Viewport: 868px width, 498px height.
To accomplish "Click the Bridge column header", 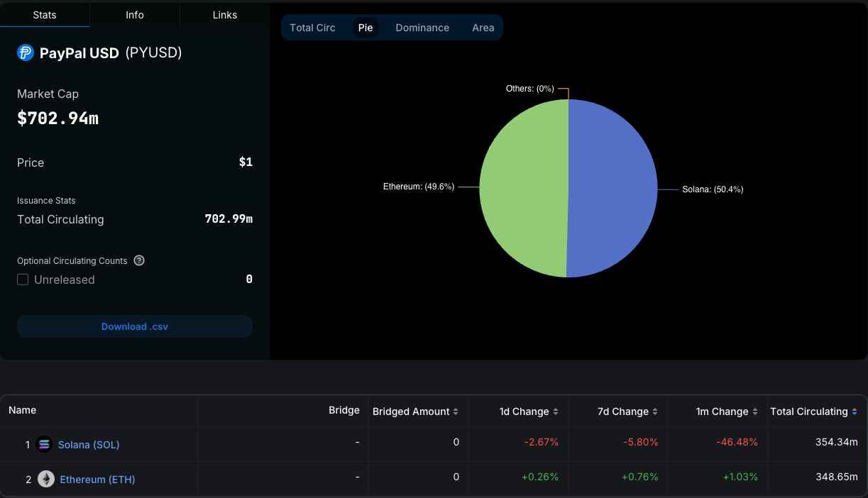I will [344, 410].
